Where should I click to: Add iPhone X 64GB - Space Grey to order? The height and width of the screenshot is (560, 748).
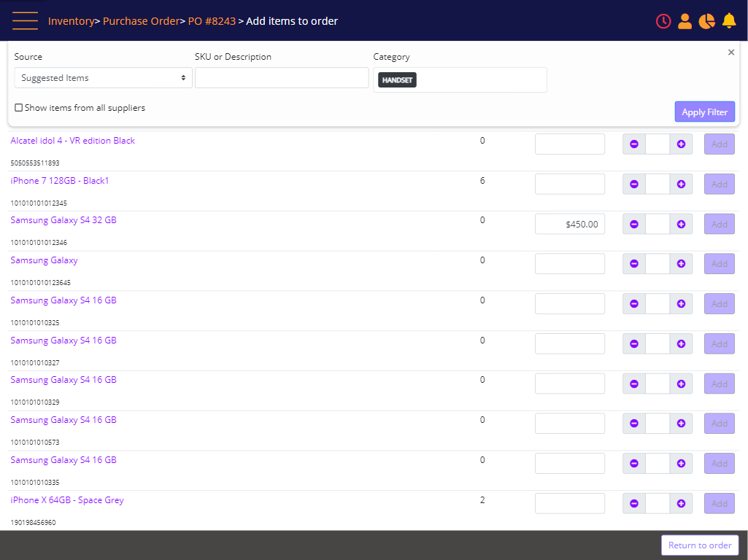coord(720,503)
